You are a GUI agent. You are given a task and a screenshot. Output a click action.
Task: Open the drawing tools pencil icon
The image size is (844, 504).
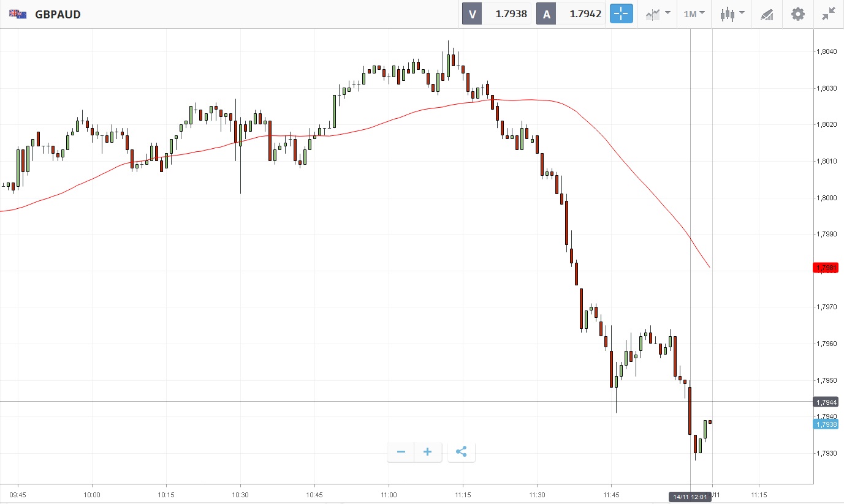(767, 14)
